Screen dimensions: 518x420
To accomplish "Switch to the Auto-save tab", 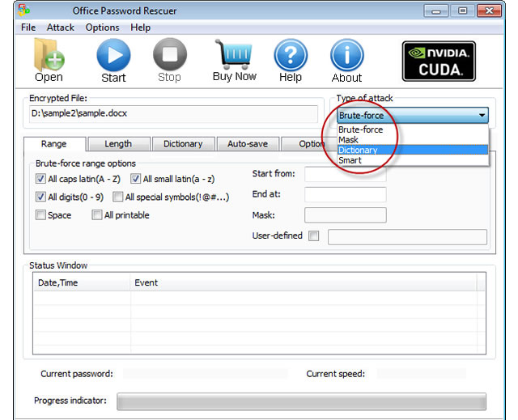I will click(x=248, y=144).
